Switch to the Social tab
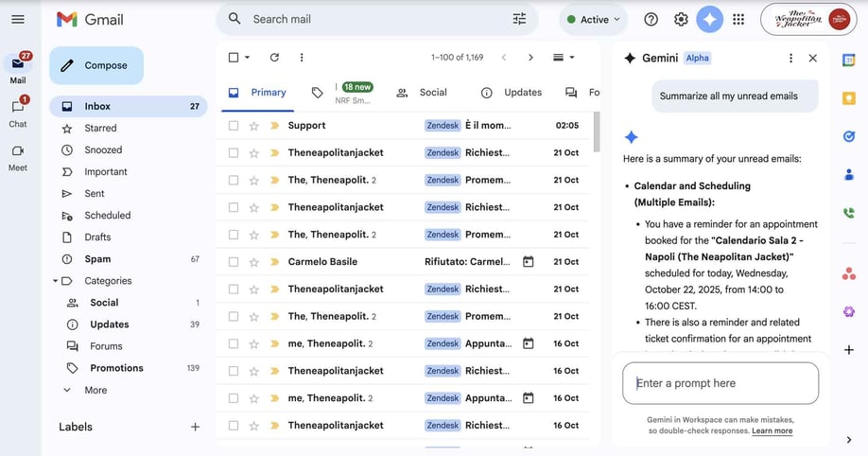This screenshot has width=868, height=456. coord(422,93)
